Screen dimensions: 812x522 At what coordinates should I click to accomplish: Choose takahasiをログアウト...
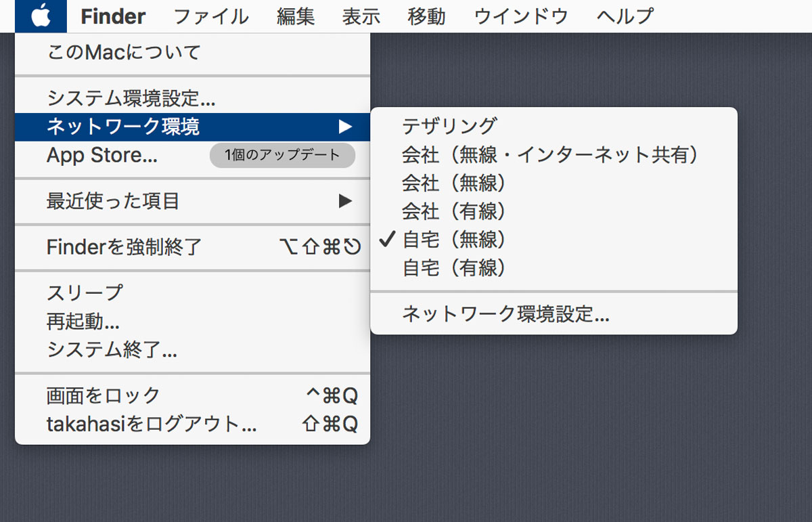(x=193, y=425)
